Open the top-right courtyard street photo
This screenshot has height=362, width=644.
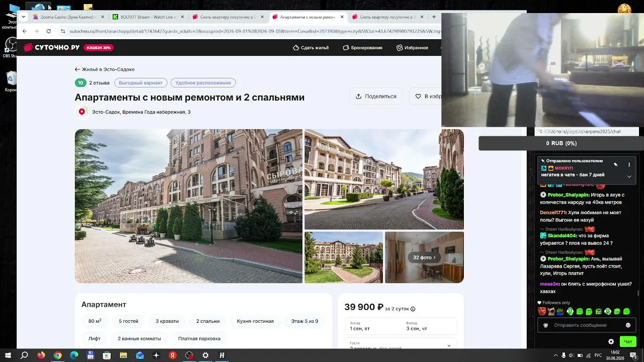tap(384, 179)
